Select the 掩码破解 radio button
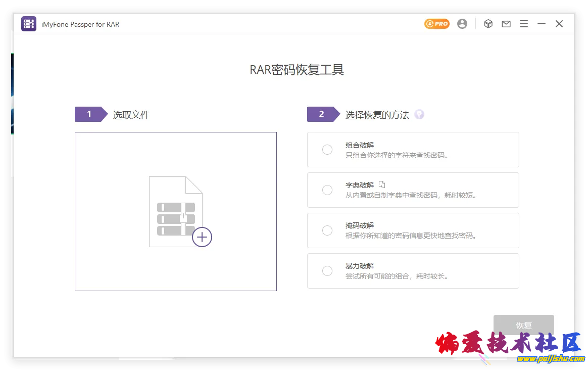 327,230
